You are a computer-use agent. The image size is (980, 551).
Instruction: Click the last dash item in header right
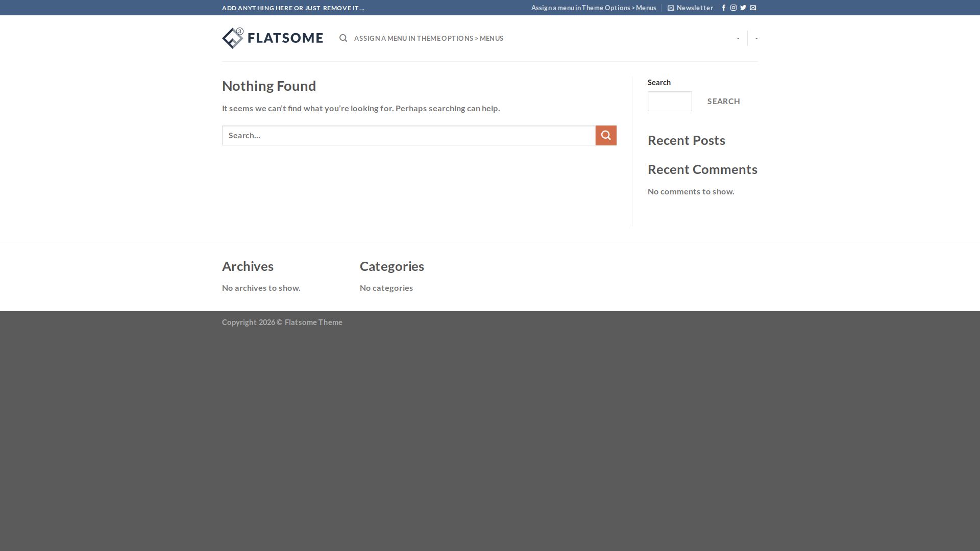[756, 38]
